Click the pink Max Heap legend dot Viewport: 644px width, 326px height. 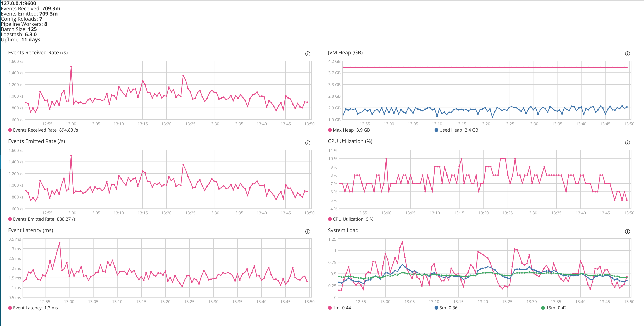pos(330,130)
